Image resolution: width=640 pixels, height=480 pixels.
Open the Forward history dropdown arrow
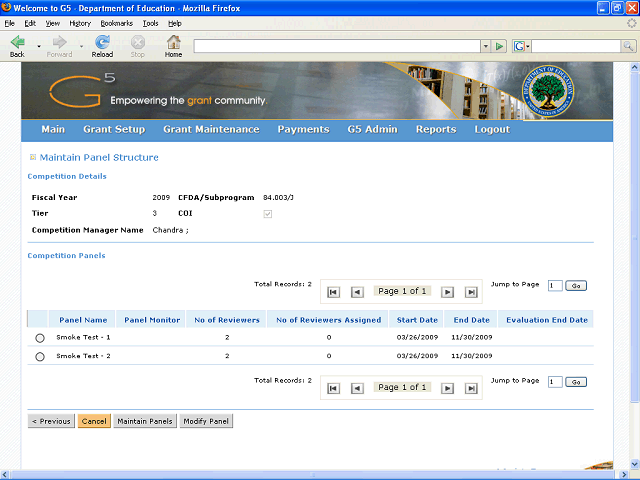point(81,46)
